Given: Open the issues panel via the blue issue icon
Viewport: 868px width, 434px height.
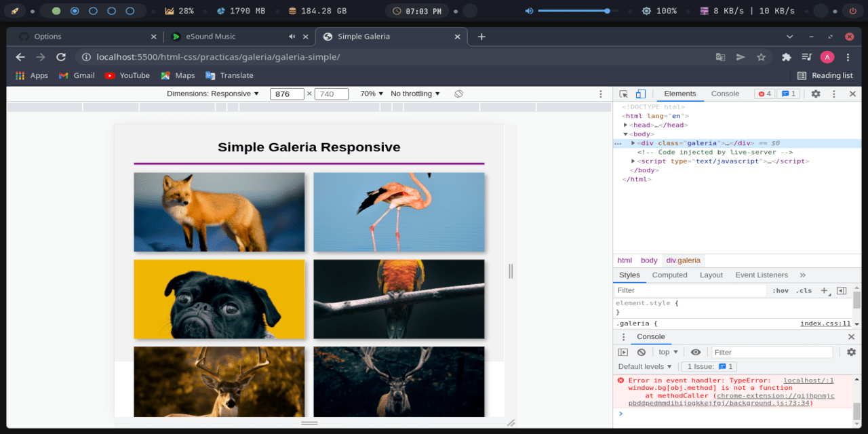Looking at the screenshot, I should 787,94.
